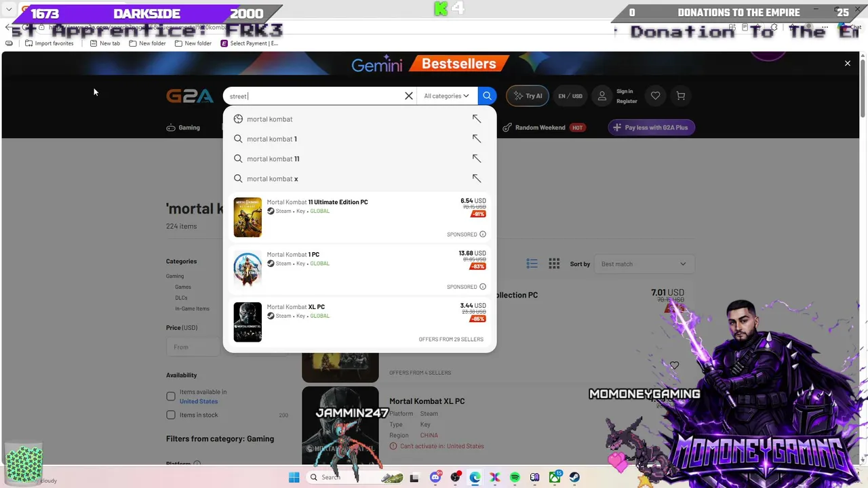Viewport: 868px width, 488px height.
Task: Fill search with 'mortal kombat 1' arrow
Action: click(477, 139)
